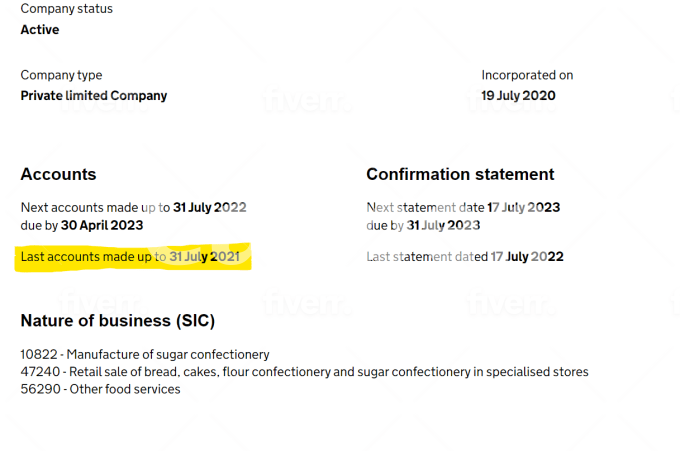Select the 19 July 2020 incorporation date

coord(518,96)
